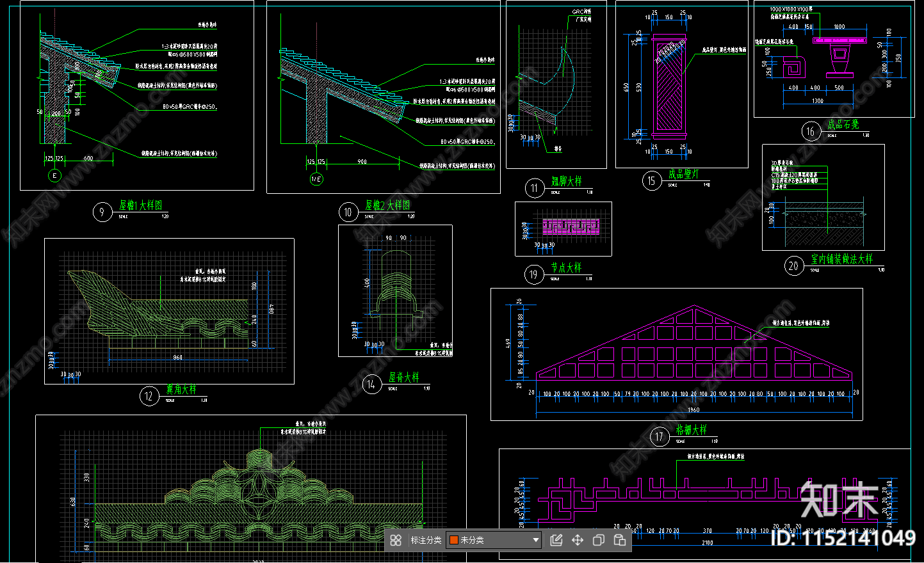Click detail number bubble 19
This screenshot has width=924, height=563.
pyautogui.click(x=534, y=274)
